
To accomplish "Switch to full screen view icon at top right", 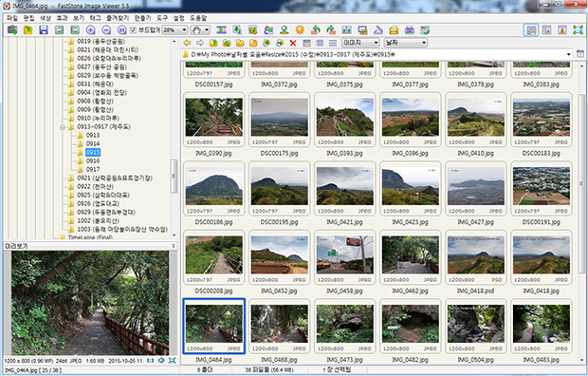I will click(x=578, y=30).
